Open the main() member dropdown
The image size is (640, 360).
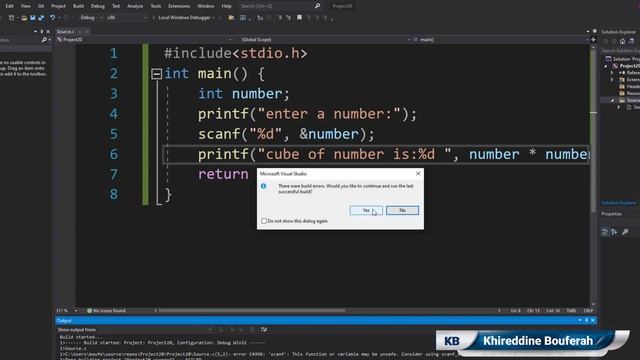[x=500, y=40]
